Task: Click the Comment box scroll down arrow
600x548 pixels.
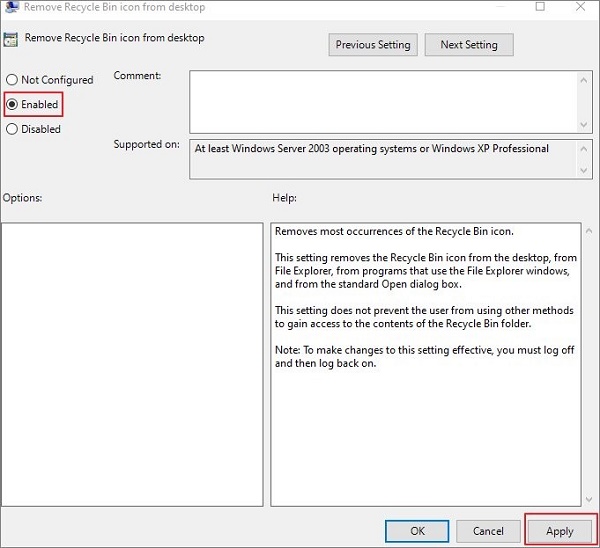Action: tap(584, 123)
